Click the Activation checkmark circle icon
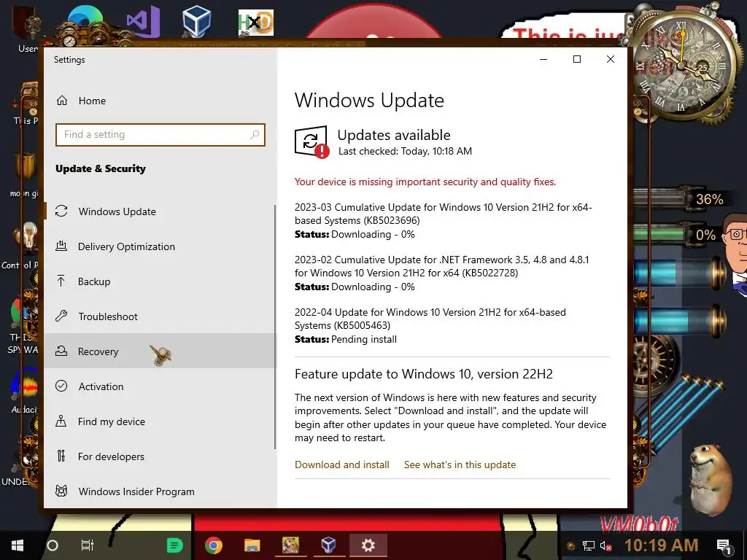The height and width of the screenshot is (560, 747). [x=61, y=386]
